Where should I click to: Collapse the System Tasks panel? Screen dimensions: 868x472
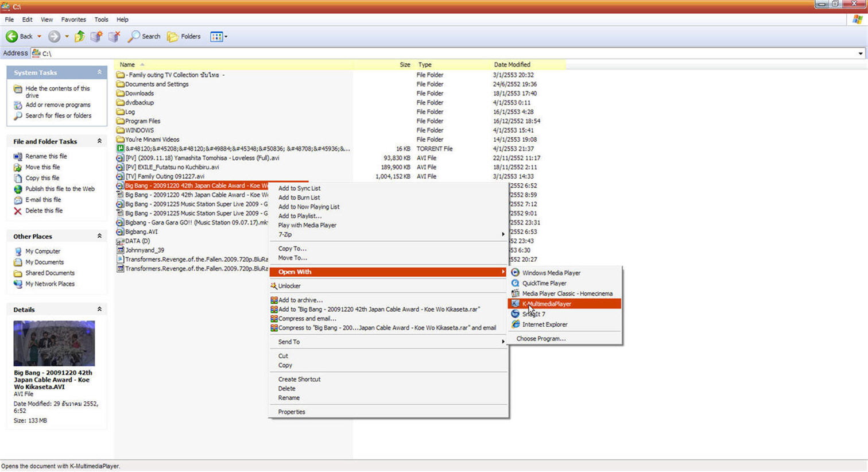pos(99,72)
